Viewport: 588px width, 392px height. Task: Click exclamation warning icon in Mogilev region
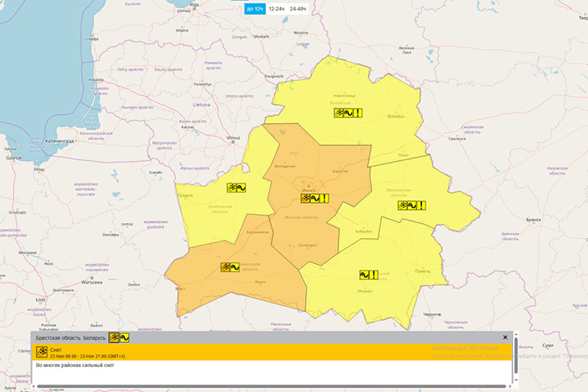tap(421, 205)
